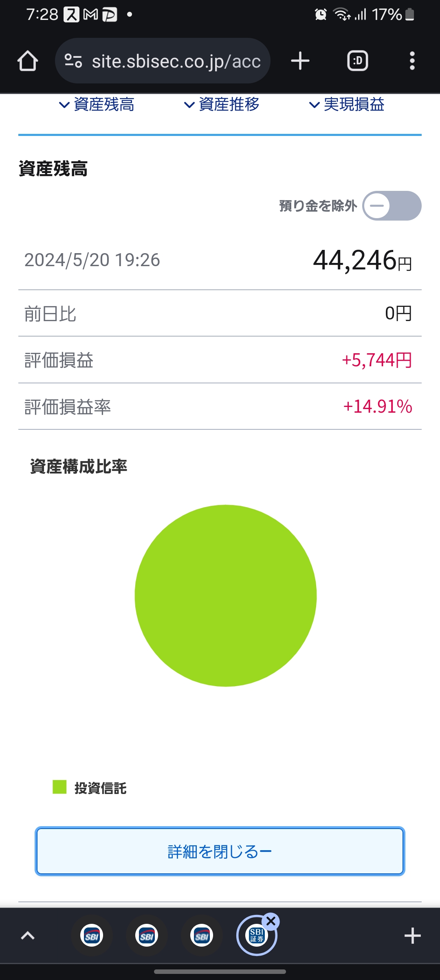440x980 pixels.
Task: Expand the bottom tab strip chevron
Action: (28, 936)
